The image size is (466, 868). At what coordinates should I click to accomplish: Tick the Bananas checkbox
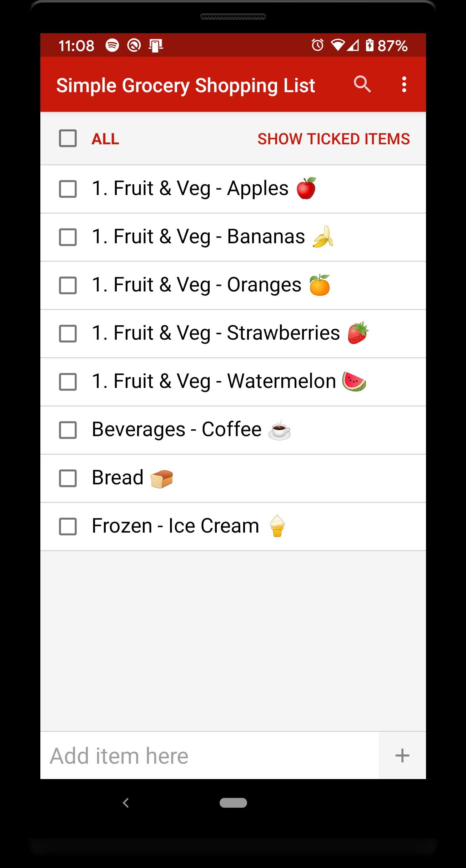[68, 237]
